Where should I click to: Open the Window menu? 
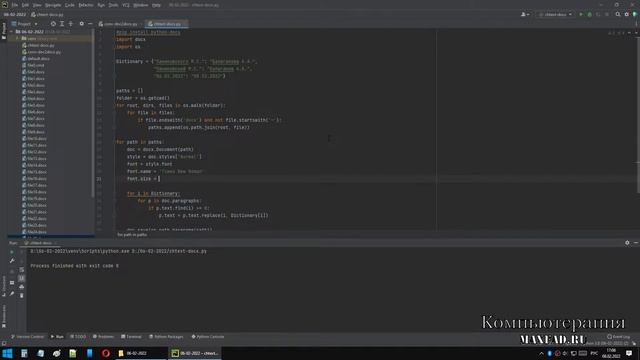(140, 5)
